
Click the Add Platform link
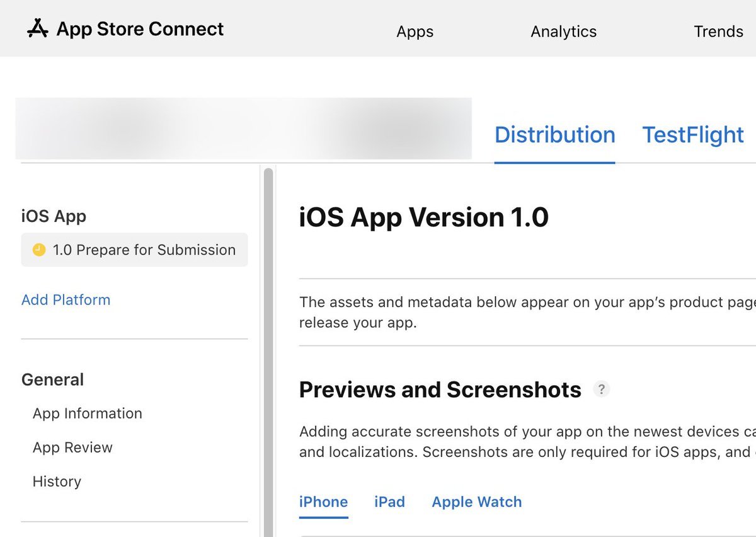(x=66, y=300)
